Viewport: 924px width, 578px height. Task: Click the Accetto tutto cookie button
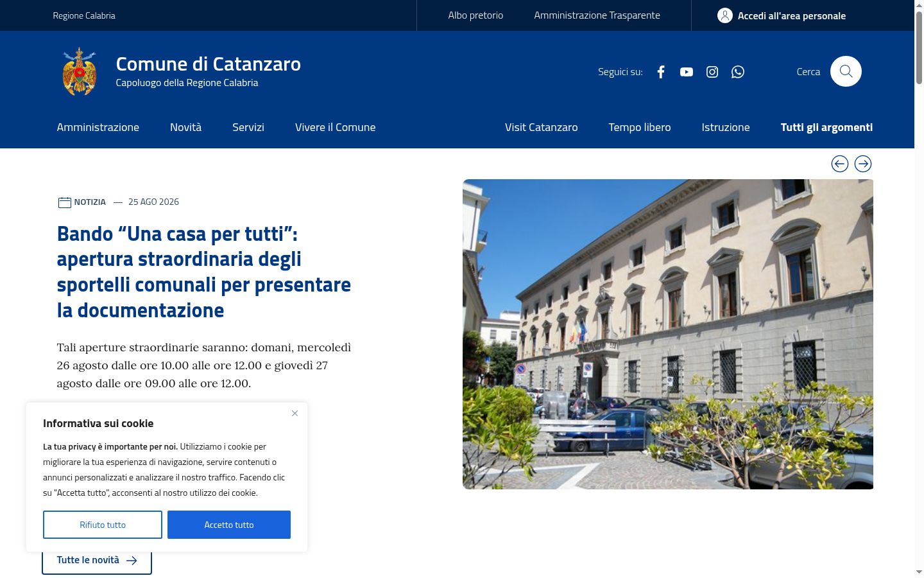229,525
